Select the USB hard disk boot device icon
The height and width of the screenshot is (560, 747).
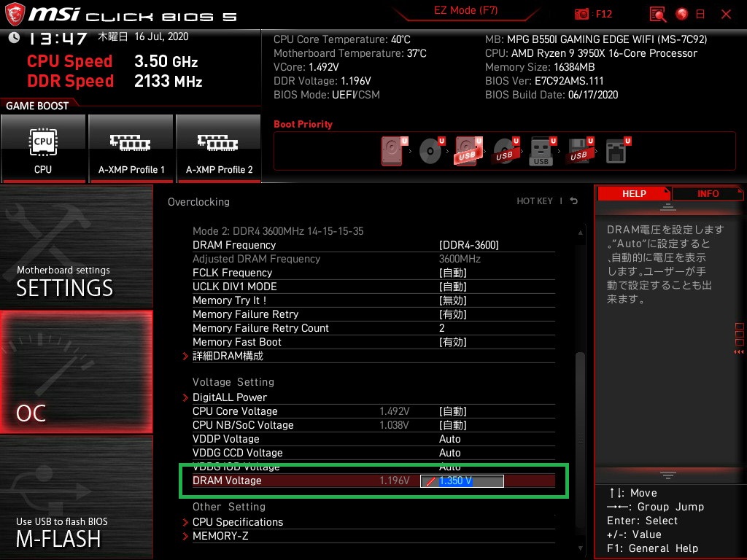point(468,151)
